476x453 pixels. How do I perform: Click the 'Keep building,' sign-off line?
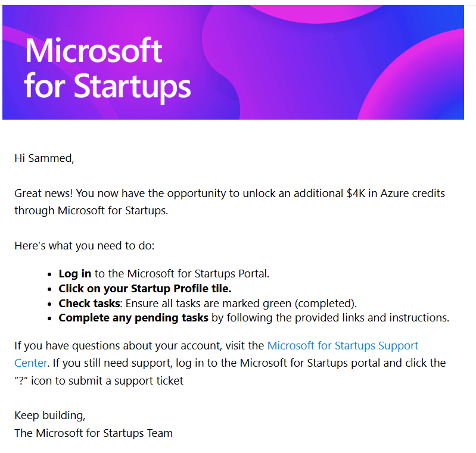click(x=46, y=415)
